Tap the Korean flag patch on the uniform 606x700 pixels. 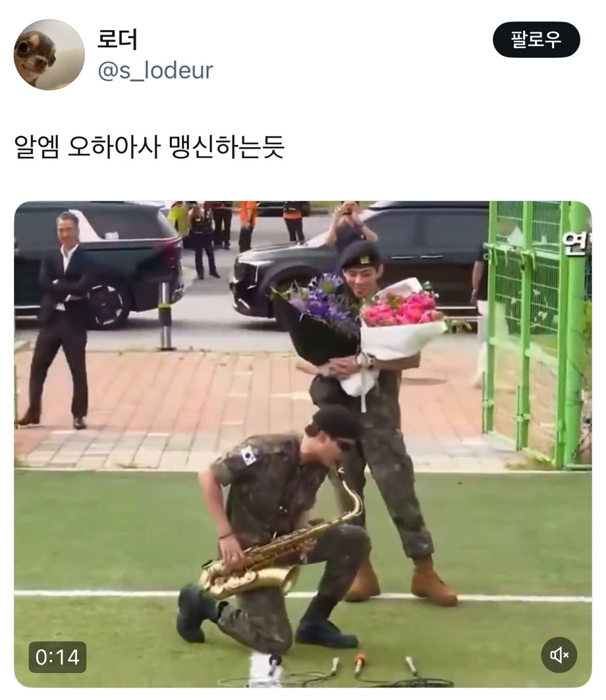[248, 455]
